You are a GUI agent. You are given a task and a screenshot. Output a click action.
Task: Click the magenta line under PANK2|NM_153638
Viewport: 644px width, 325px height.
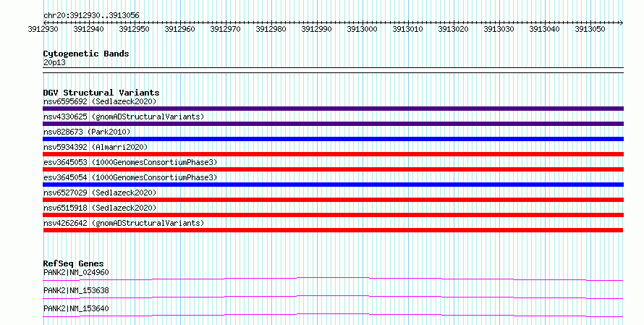(x=333, y=297)
